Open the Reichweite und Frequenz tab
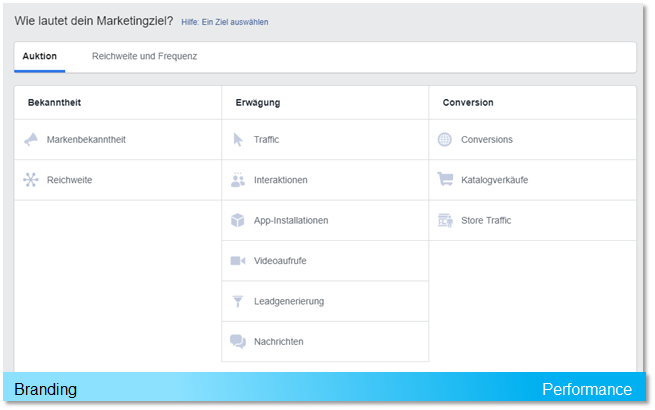Screen dimensions: 655x410 145,56
